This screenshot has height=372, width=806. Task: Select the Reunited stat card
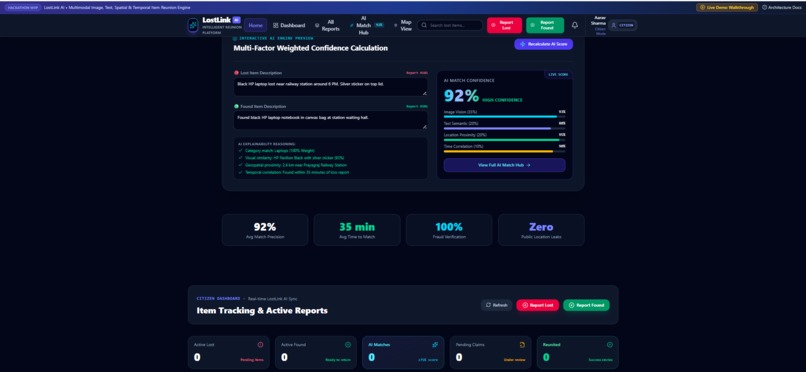[578, 352]
